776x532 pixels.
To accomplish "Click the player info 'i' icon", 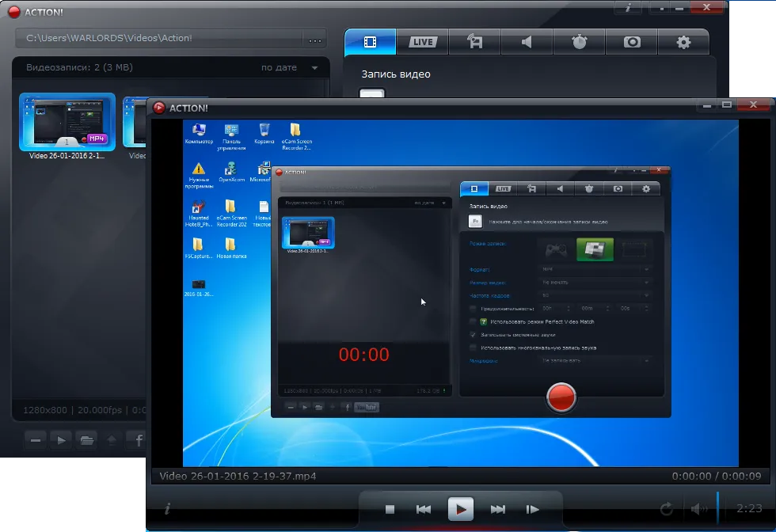I will point(167,508).
